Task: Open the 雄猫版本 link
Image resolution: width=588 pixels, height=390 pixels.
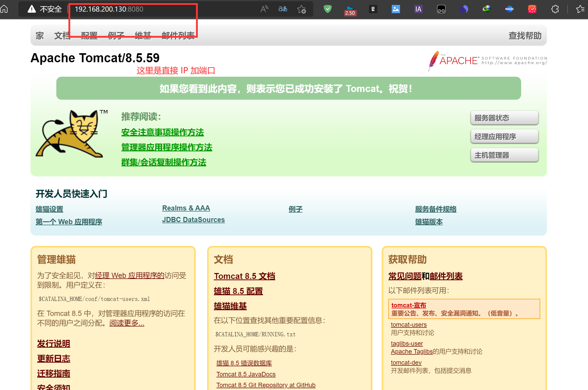Action: coord(429,222)
